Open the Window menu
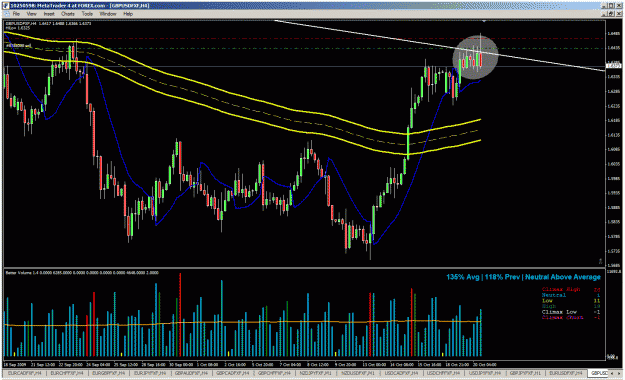Screen dimensions: 625x380 point(108,14)
